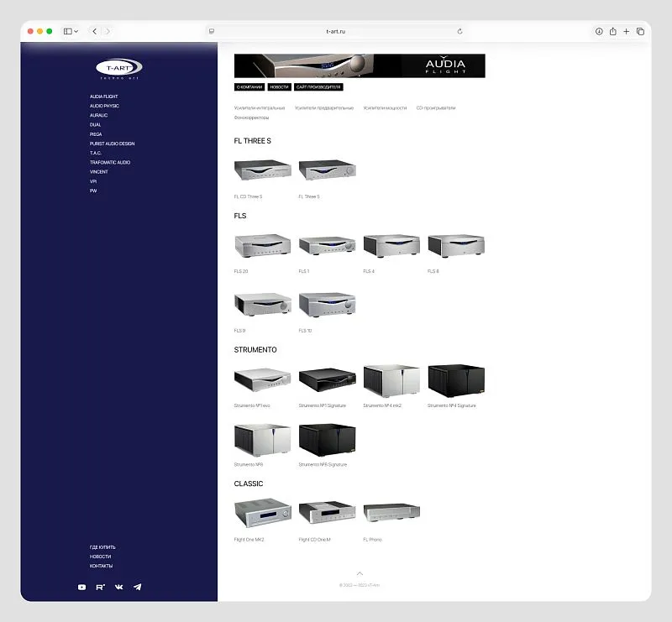Open the FL Three S product image
This screenshot has width=672, height=622.
328,170
